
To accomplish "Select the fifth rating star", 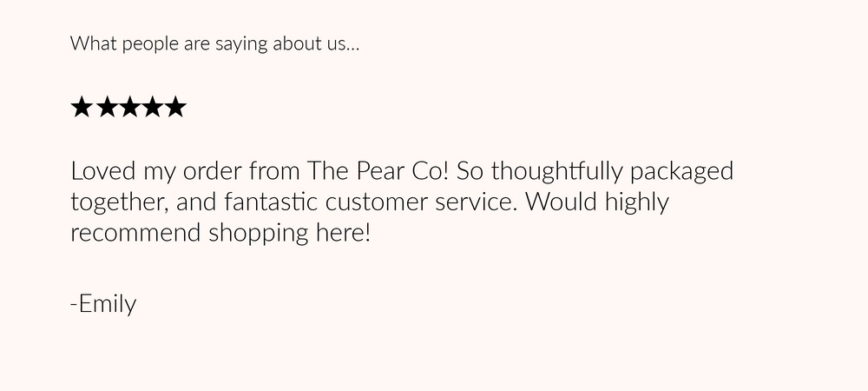I will point(175,107).
